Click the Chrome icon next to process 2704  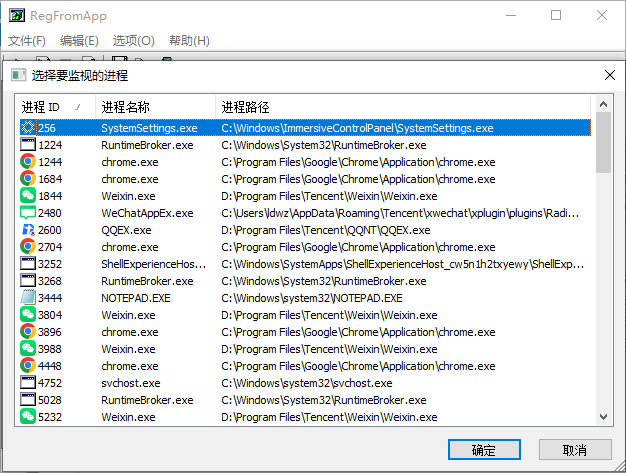(x=28, y=247)
